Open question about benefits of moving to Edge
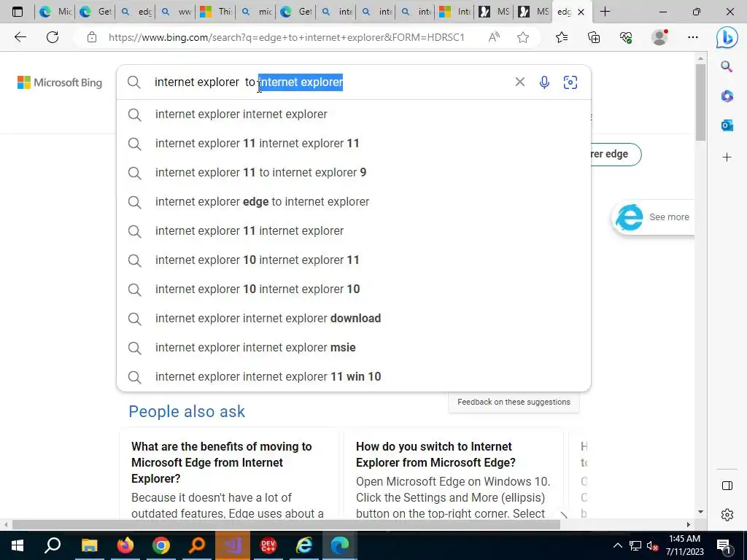Viewport: 747px width, 560px height. click(x=222, y=462)
